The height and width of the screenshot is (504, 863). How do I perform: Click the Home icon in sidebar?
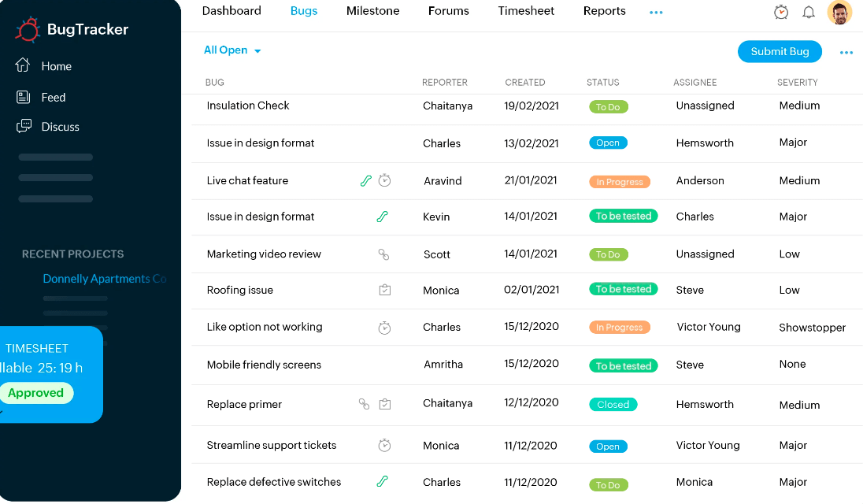coord(23,65)
